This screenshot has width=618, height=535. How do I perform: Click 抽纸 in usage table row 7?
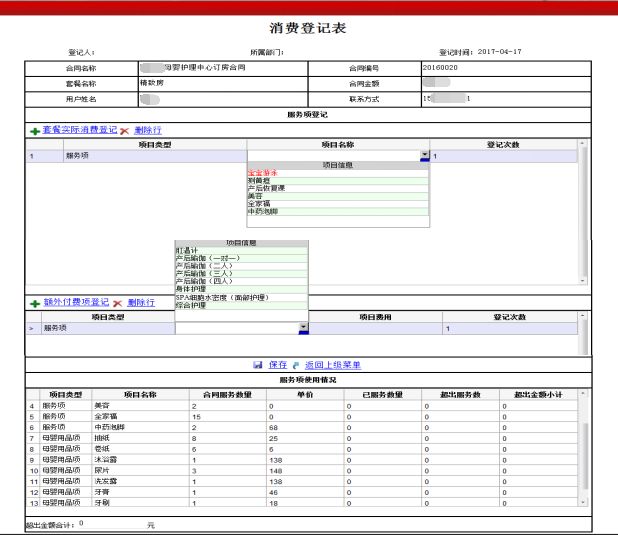click(x=102, y=438)
